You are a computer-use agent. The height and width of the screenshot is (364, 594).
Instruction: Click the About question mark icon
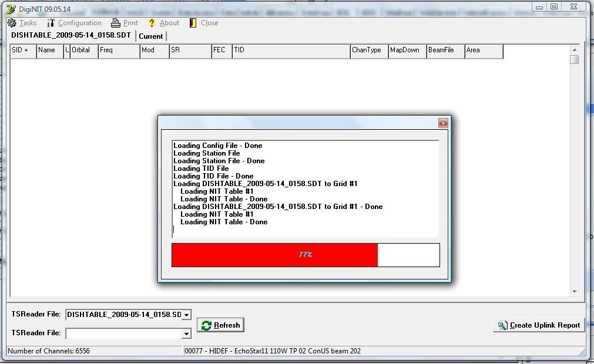click(x=152, y=23)
